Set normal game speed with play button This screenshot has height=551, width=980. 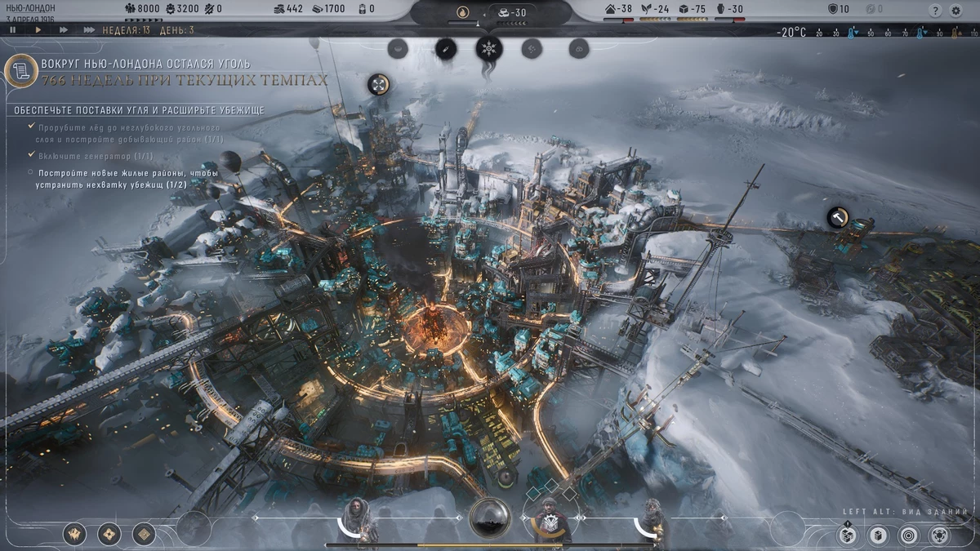pyautogui.click(x=38, y=29)
